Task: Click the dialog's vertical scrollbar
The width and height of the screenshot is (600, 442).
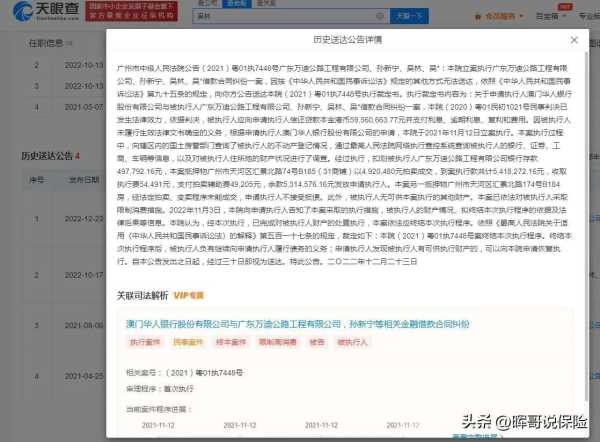Action: pos(586,226)
